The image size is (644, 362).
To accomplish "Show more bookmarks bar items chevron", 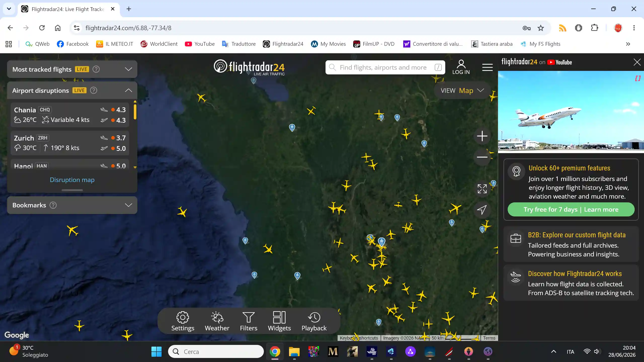I will 628,44.
